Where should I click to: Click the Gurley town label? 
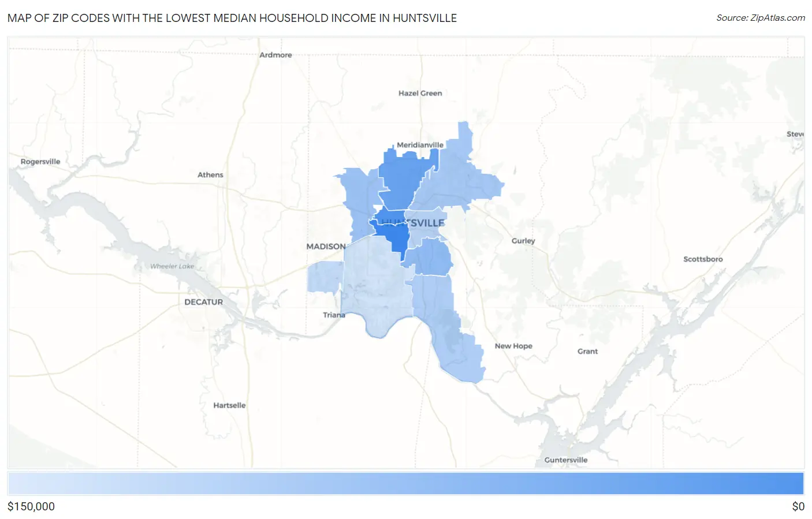(523, 241)
